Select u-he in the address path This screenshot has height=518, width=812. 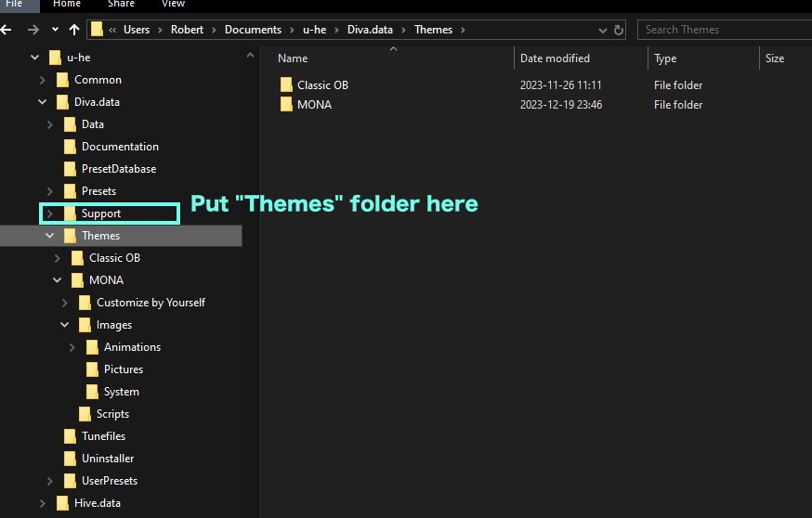[x=314, y=30]
